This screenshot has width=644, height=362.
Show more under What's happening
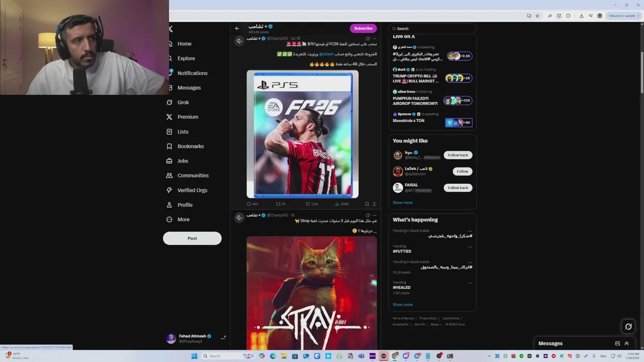point(403,305)
